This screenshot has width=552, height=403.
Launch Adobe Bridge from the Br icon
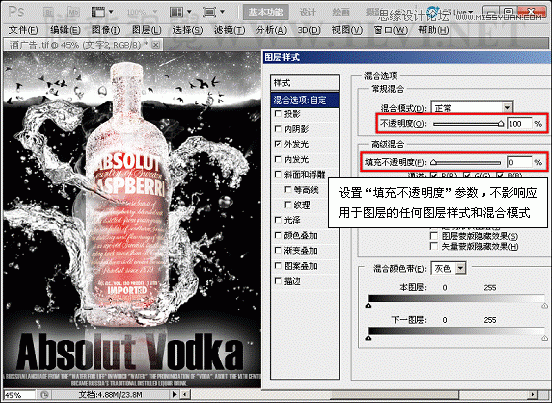[x=48, y=12]
